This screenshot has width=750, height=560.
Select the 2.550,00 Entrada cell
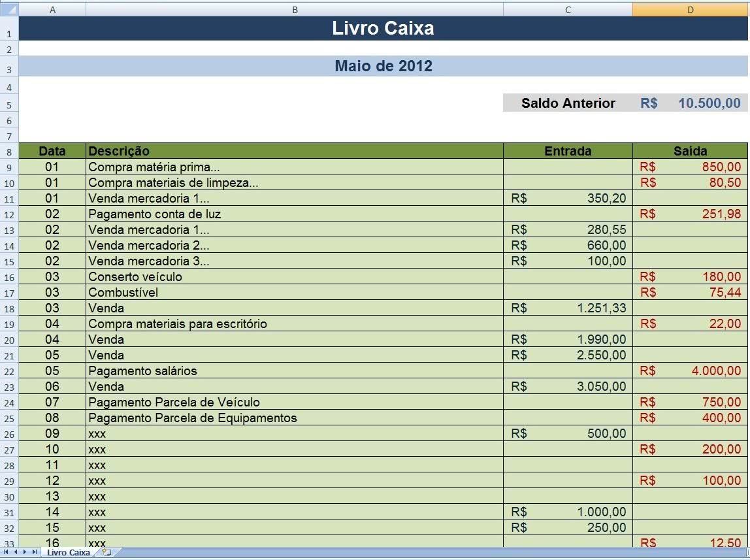coord(568,355)
